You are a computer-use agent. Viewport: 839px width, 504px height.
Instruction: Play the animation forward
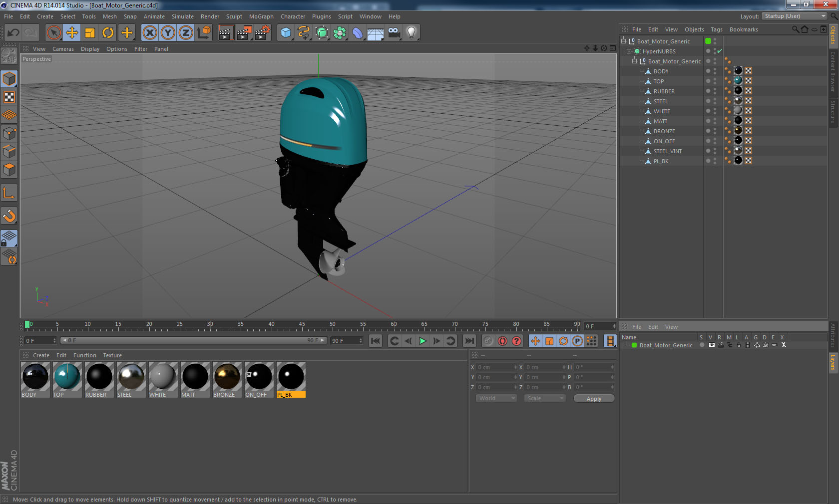422,341
